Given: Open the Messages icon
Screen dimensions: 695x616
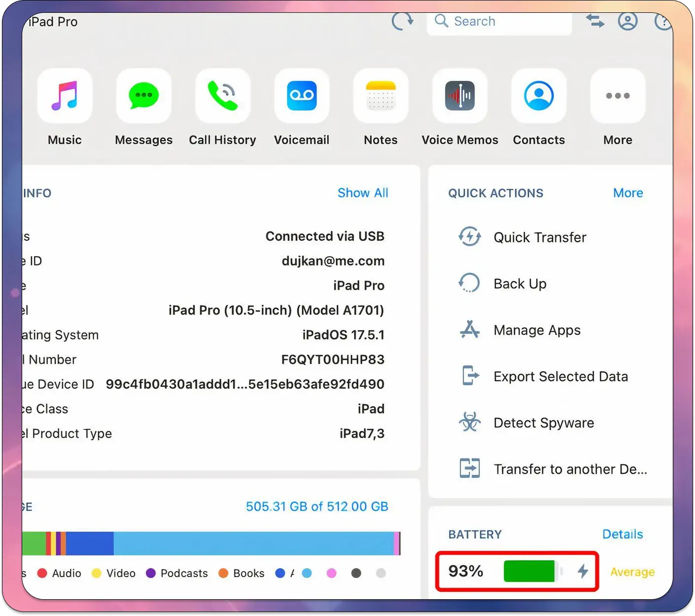Looking at the screenshot, I should click(x=144, y=96).
